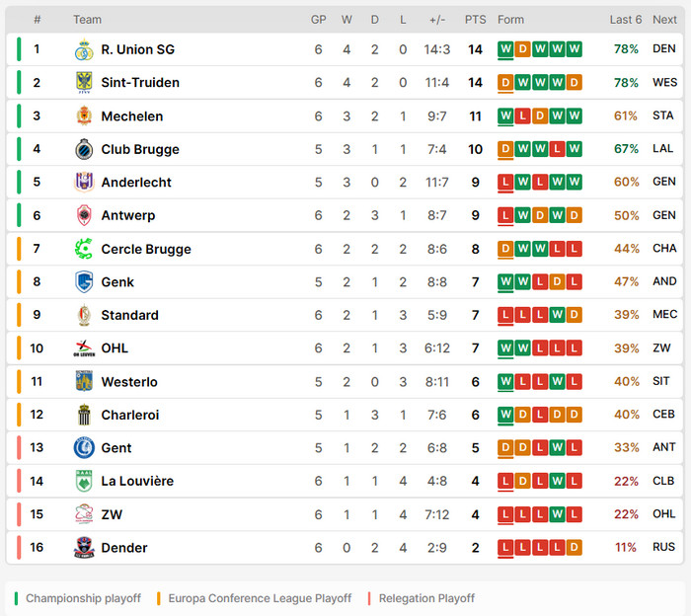Click the Club Brugge club crest

(x=84, y=149)
